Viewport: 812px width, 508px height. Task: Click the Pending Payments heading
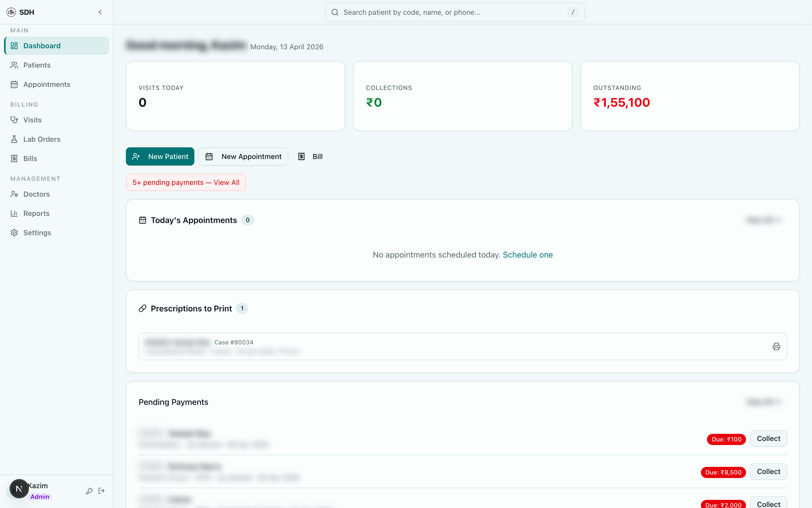coord(174,402)
